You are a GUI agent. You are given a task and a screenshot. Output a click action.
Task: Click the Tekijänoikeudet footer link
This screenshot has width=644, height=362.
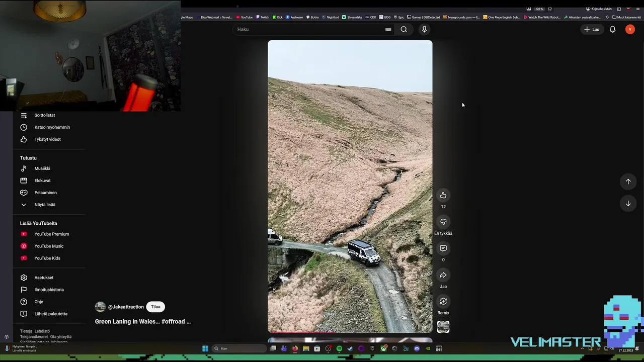[34, 337]
